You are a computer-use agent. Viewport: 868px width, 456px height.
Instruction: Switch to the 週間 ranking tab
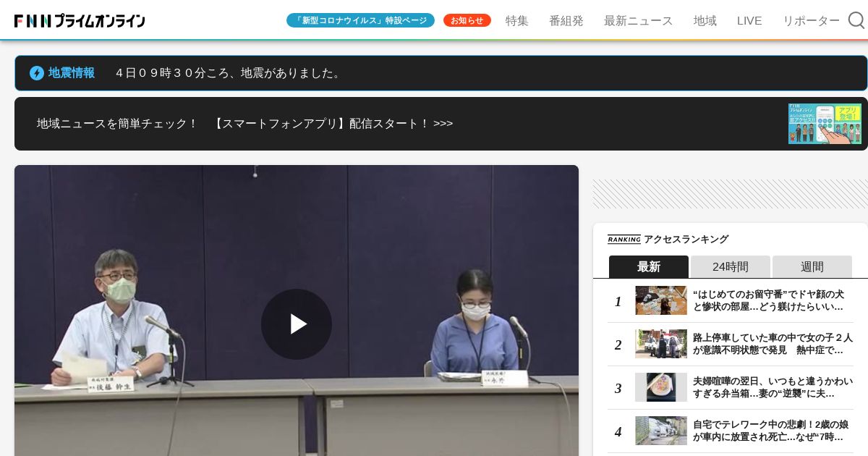(x=812, y=266)
